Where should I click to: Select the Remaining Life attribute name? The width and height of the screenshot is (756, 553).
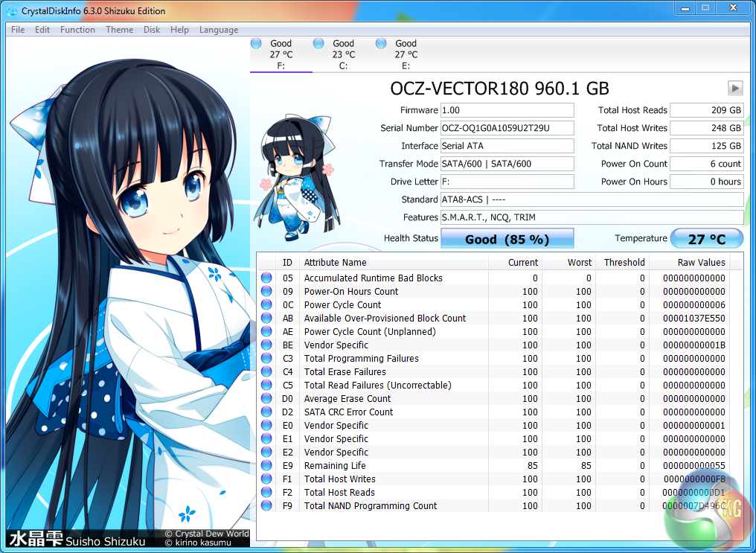pyautogui.click(x=335, y=466)
